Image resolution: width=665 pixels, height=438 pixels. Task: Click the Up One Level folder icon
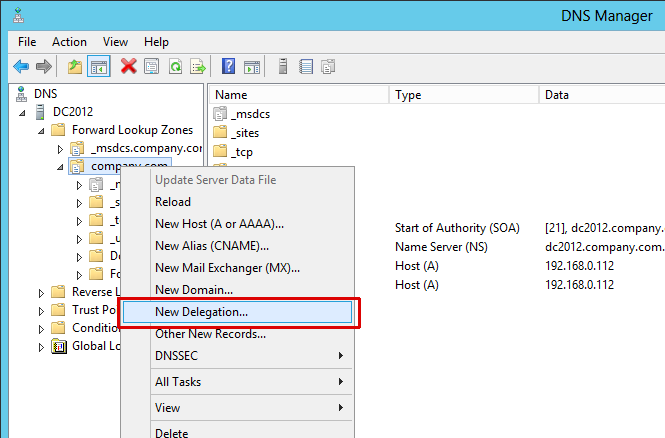(75, 67)
